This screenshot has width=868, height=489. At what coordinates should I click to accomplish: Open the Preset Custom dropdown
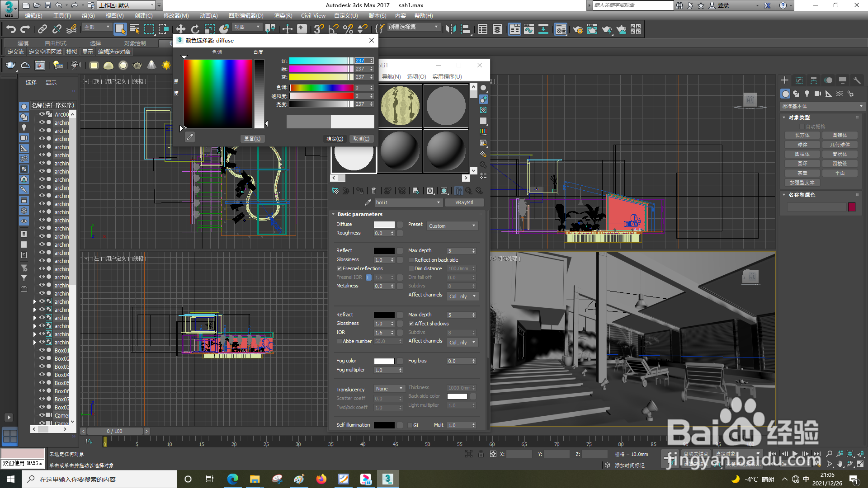click(x=452, y=226)
